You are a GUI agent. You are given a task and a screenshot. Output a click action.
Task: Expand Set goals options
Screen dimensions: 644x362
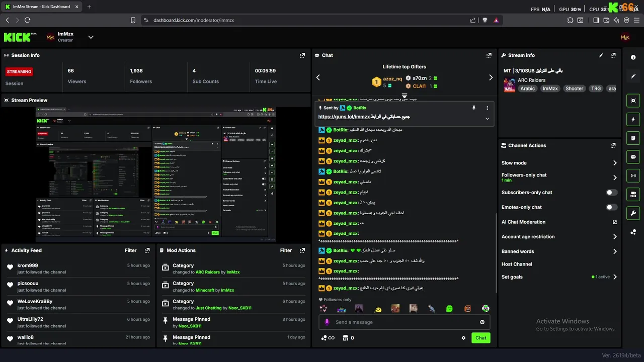(x=615, y=277)
